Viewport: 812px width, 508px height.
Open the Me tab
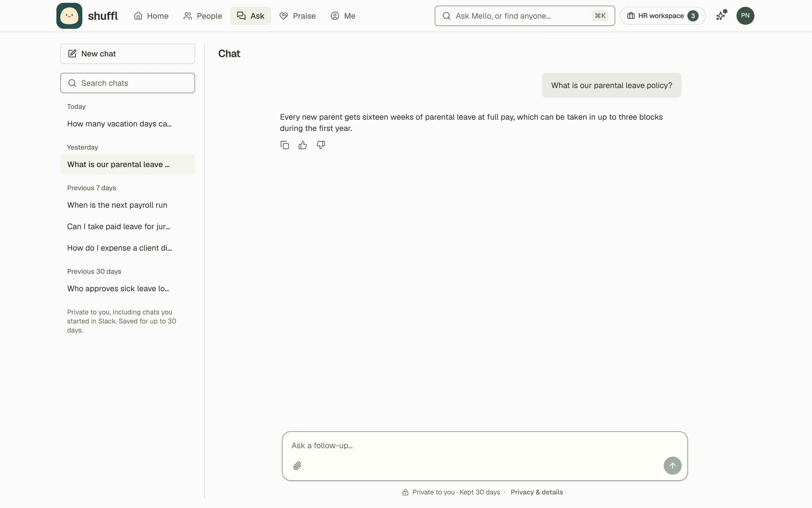[343, 16]
